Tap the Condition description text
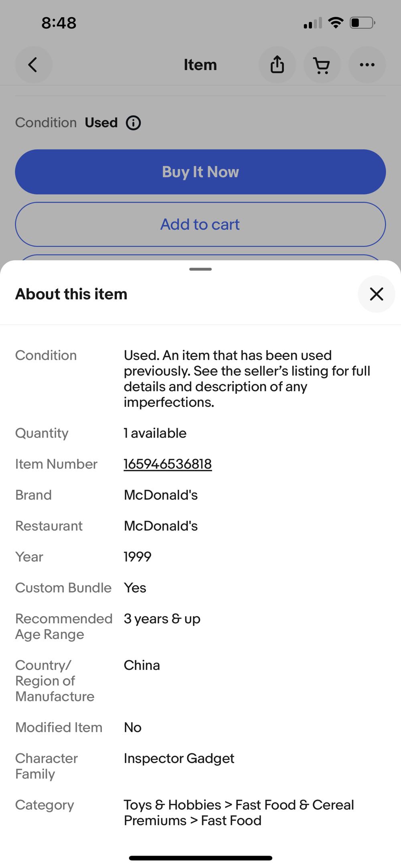The height and width of the screenshot is (868, 401). pyautogui.click(x=247, y=379)
